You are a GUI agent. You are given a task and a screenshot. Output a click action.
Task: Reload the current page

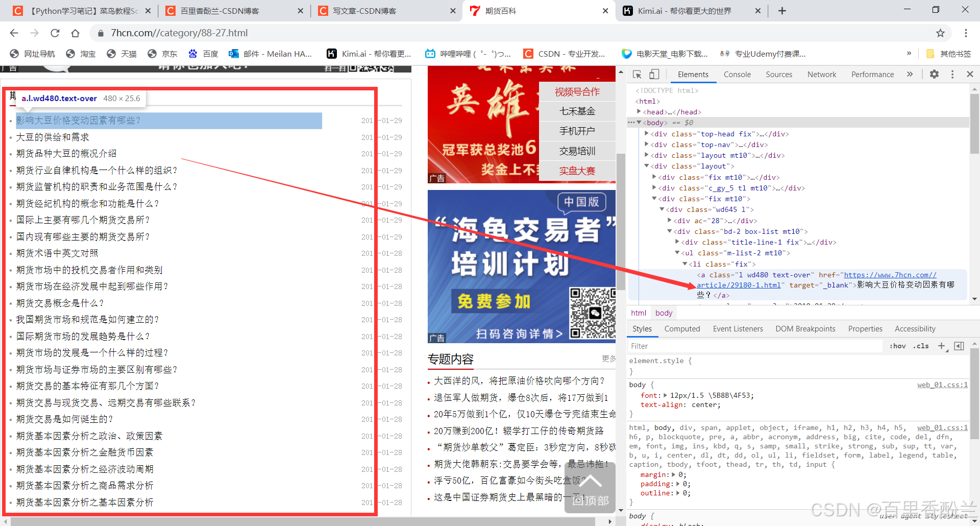coord(55,33)
